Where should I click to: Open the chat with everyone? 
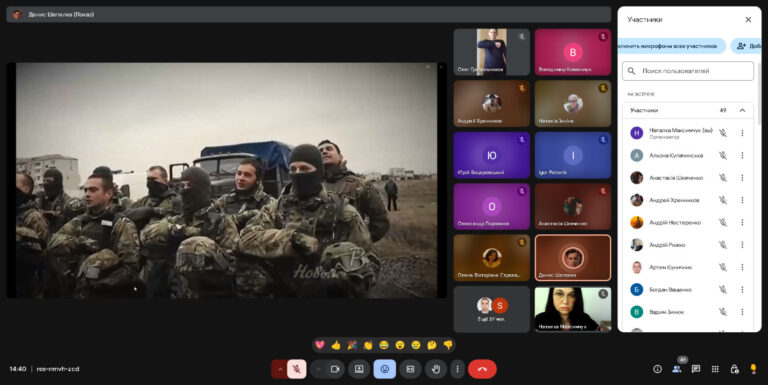click(696, 369)
